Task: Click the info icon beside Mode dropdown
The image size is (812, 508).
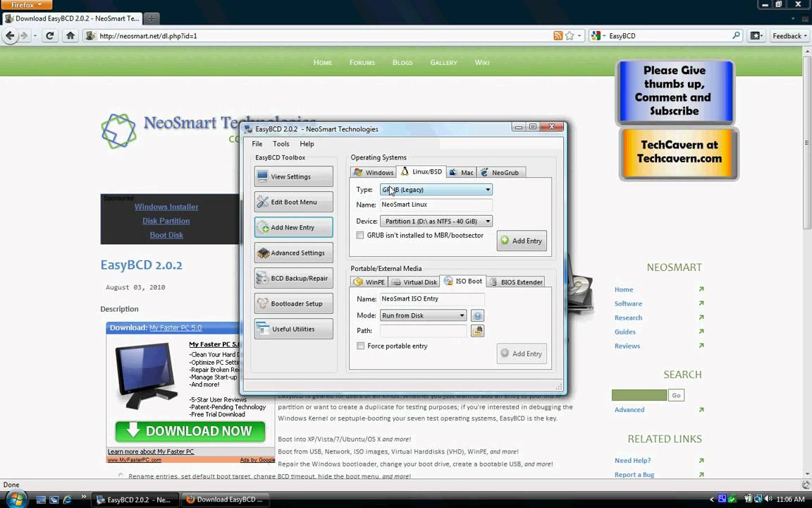Action: (477, 315)
